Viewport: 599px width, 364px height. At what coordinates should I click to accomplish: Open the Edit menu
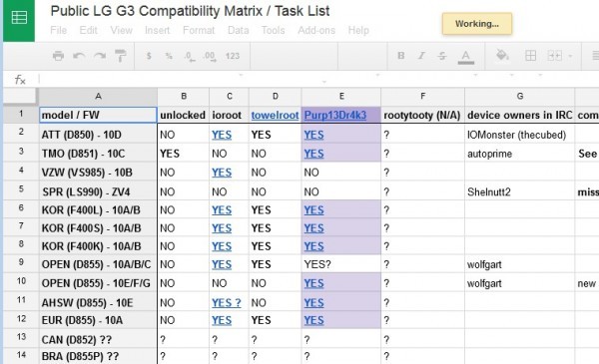(88, 30)
